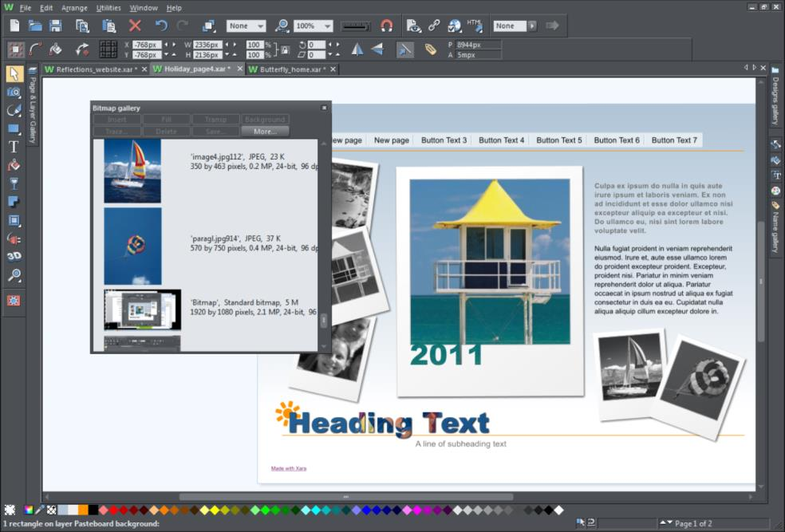The image size is (785, 532).
Task: Expand the None quality dropdown
Action: 247,26
